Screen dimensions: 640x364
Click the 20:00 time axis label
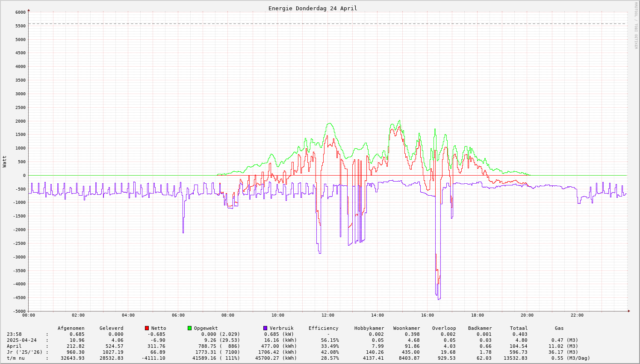coord(527,315)
